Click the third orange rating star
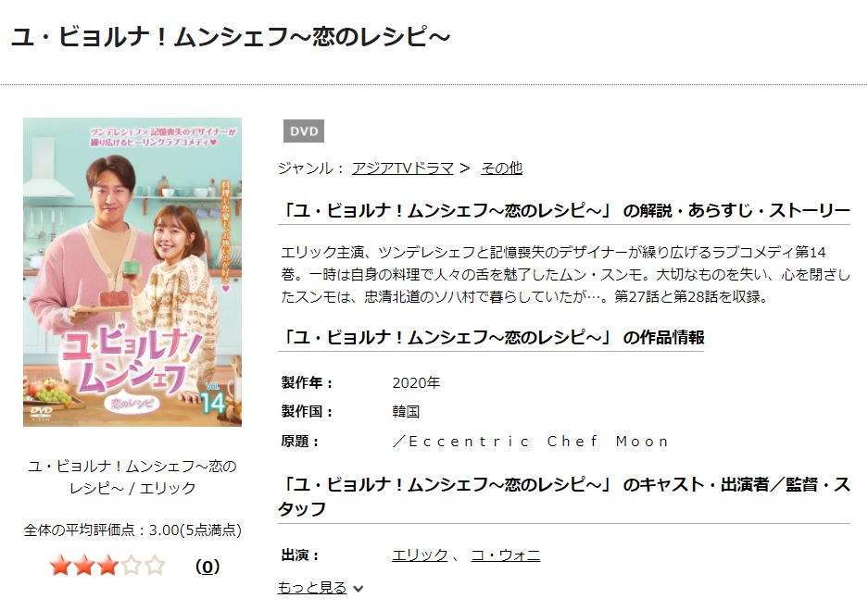Image resolution: width=868 pixels, height=611 pixels. click(108, 566)
